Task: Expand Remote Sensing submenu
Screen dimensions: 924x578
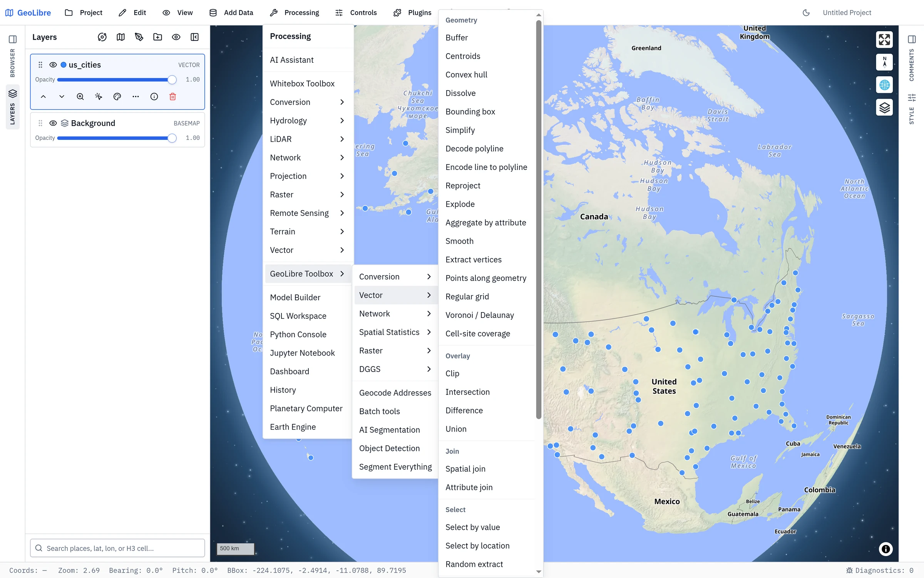Action: (307, 213)
